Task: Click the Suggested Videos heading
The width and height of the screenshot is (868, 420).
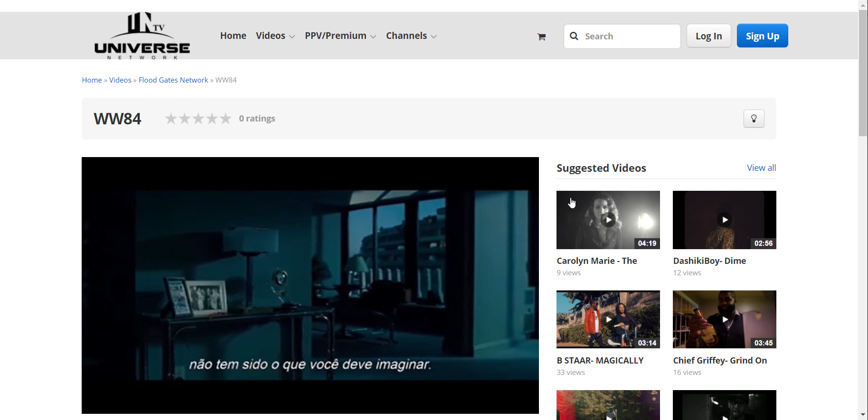Action: 601,168
